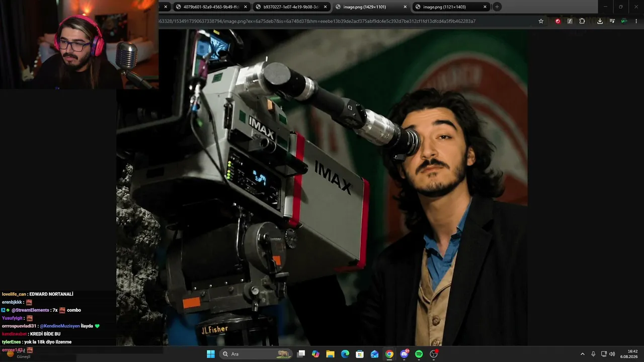This screenshot has height=362, width=644.
Task: Click the taskbar search box 'Ara'
Action: [x=256, y=354]
